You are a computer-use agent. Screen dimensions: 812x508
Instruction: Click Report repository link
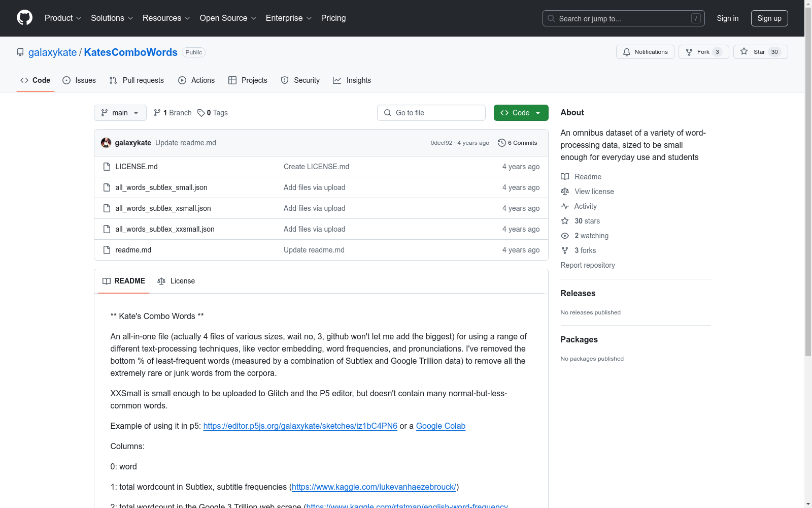(588, 265)
